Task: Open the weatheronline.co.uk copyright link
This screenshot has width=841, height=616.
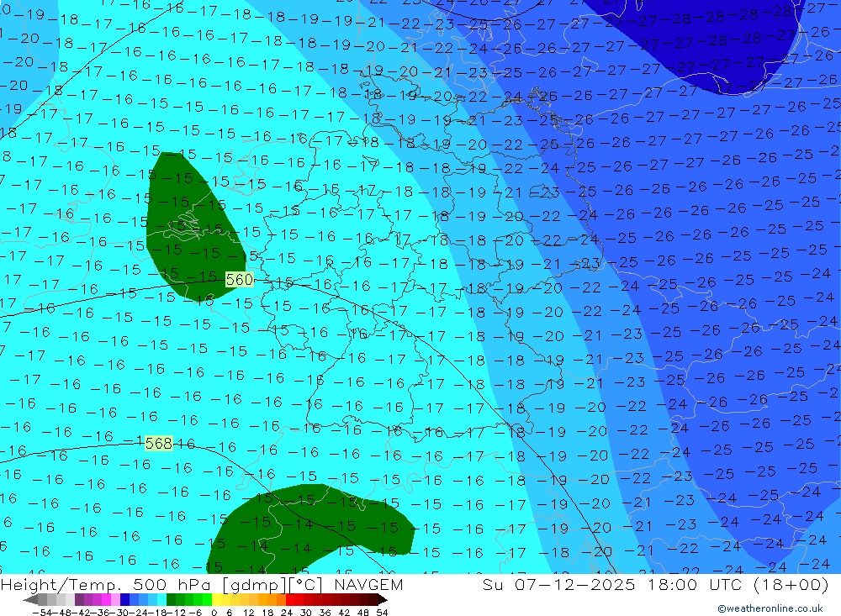Action: pyautogui.click(x=770, y=608)
